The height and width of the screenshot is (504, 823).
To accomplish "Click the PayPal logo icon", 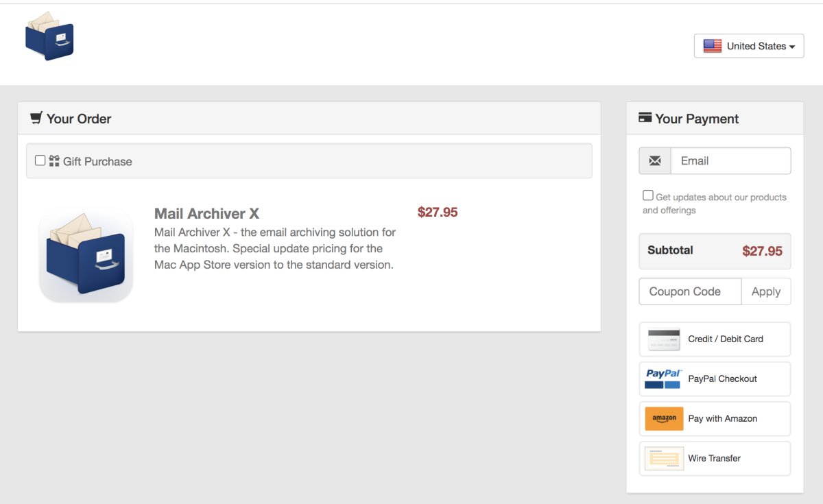I will (663, 379).
